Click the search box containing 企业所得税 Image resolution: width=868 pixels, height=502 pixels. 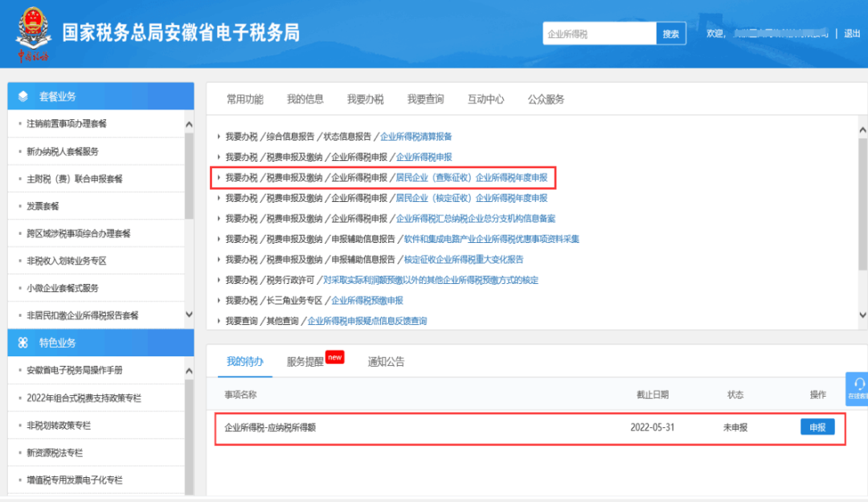tap(600, 34)
